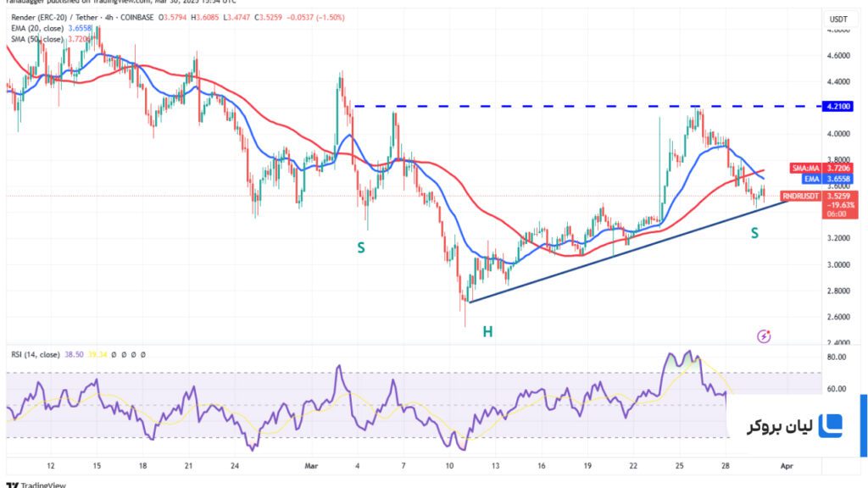868x488 pixels.
Task: Click date 25 on the time axis
Action: pyautogui.click(x=679, y=466)
